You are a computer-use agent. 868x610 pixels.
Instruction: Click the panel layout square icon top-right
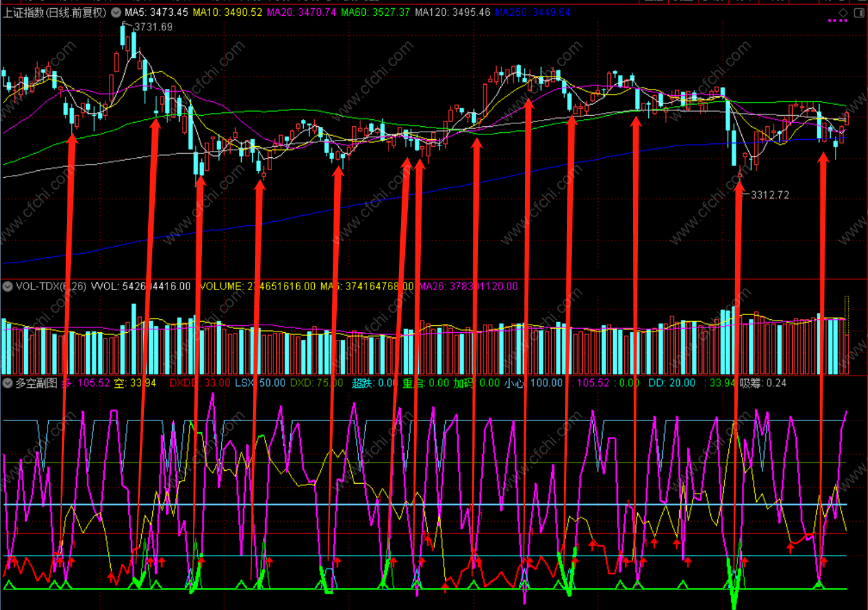click(858, 12)
